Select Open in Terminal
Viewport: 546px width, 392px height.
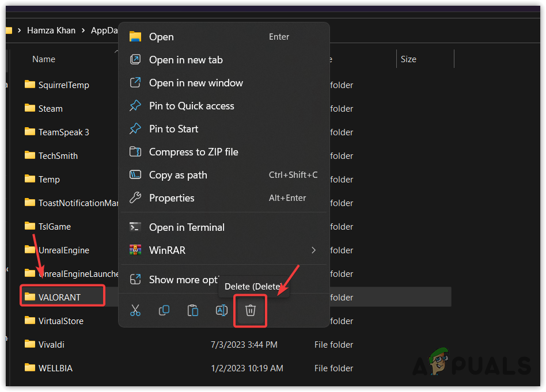187,227
